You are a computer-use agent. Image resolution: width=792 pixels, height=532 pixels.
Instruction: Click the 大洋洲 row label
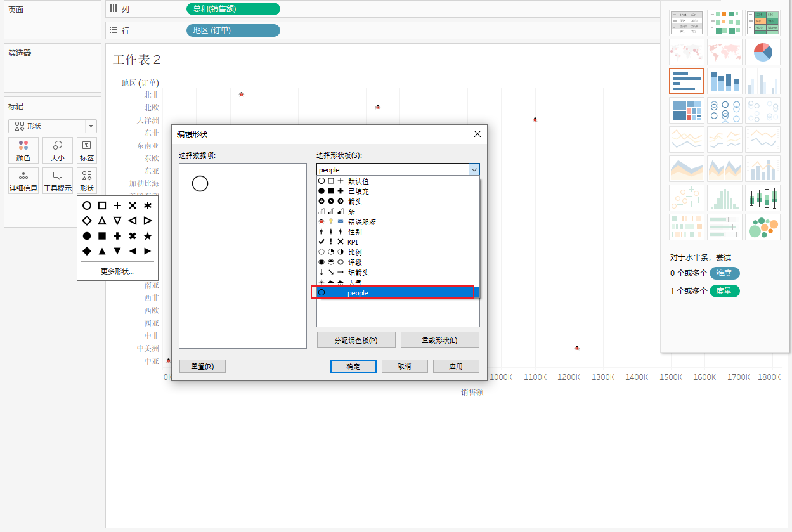click(x=148, y=120)
